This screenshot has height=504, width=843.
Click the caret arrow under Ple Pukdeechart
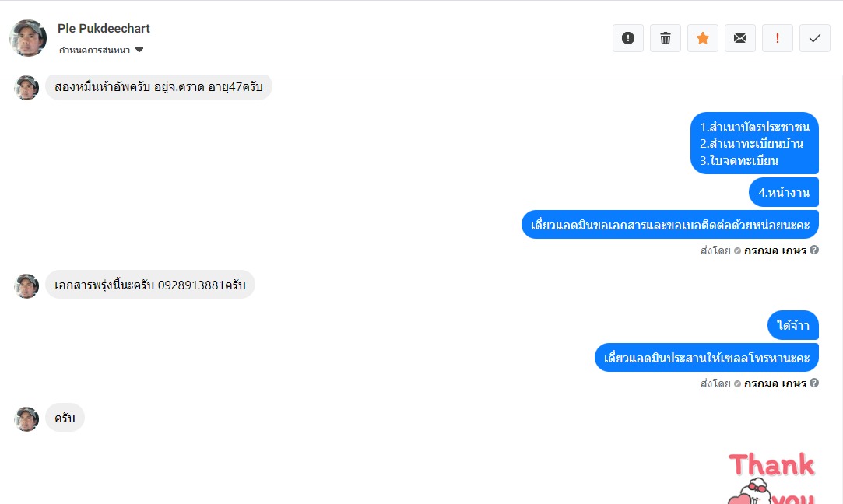139,50
